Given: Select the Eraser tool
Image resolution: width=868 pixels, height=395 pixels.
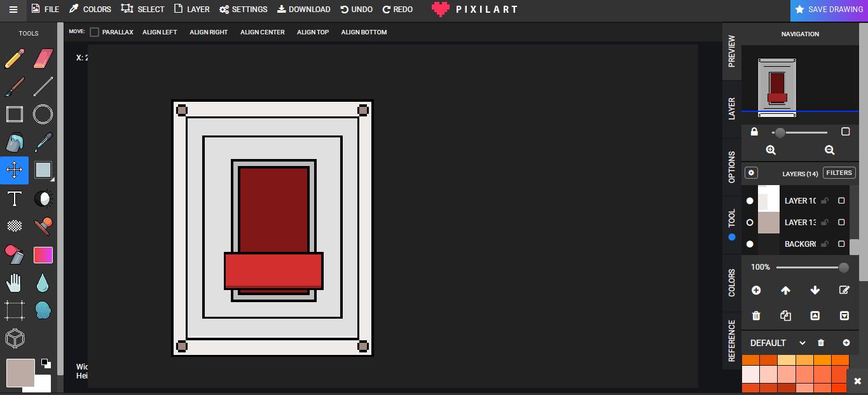Looking at the screenshot, I should (43, 59).
